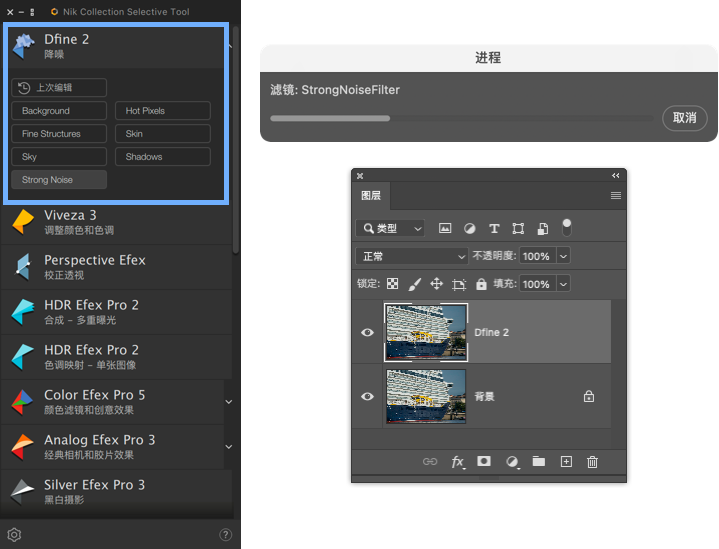Viewport: 719px width, 549px height.
Task: Lock position move icon
Action: click(437, 284)
